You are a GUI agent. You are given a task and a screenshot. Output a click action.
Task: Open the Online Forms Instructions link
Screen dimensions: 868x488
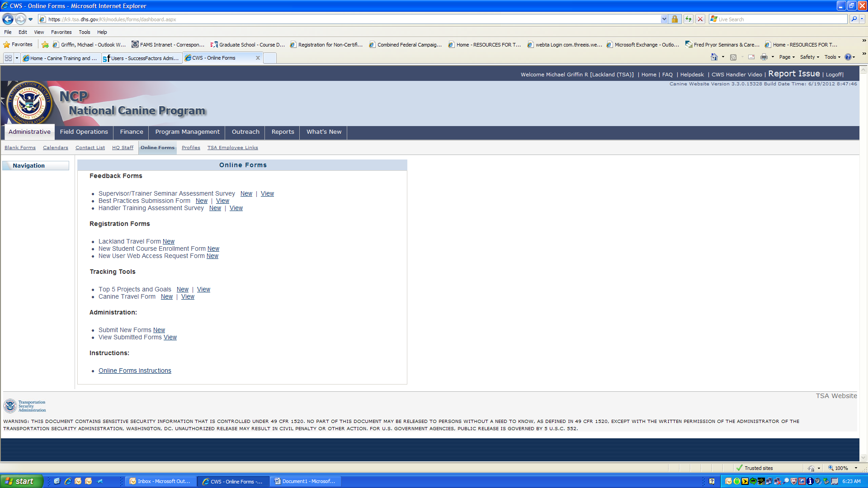point(135,371)
